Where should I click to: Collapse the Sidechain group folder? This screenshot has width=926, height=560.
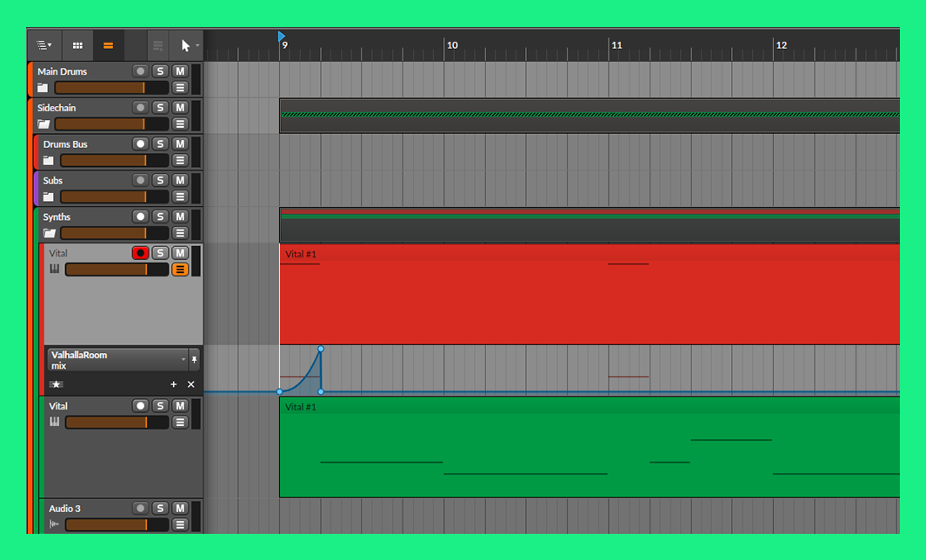tap(43, 124)
